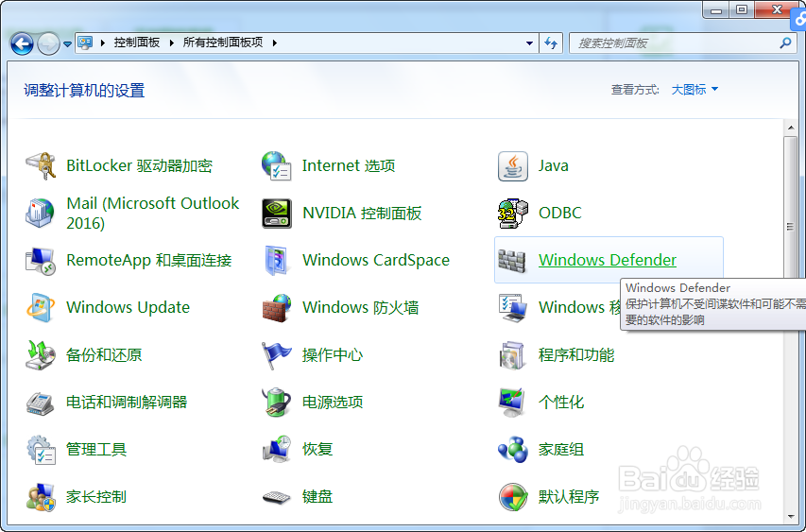Click the Windows CardSpace icon
The image size is (806, 532).
(x=278, y=261)
